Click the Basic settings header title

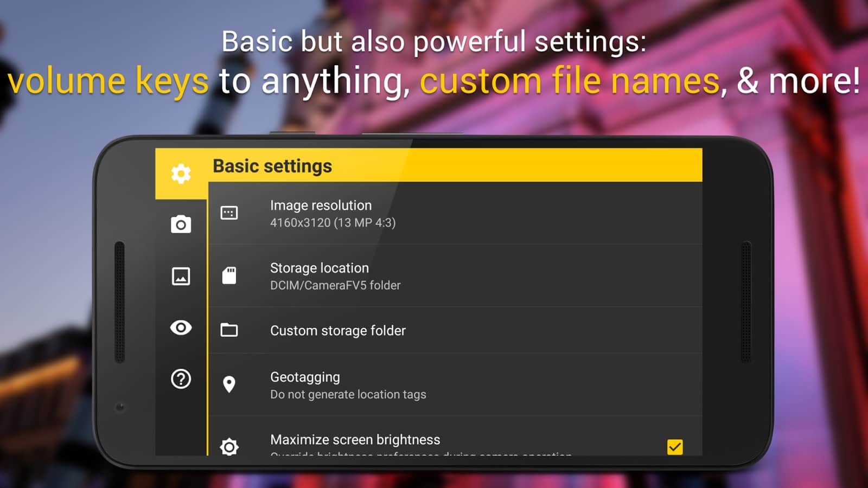click(272, 166)
